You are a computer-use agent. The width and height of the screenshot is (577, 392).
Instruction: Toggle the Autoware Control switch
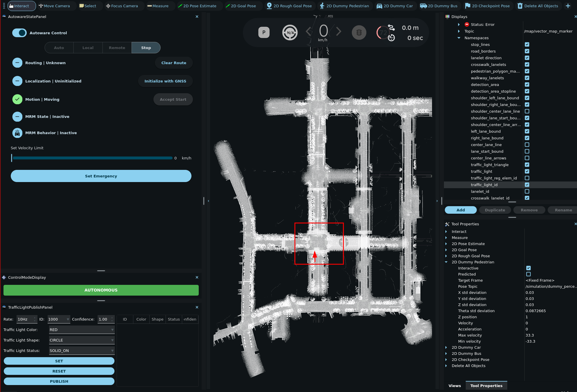(19, 33)
